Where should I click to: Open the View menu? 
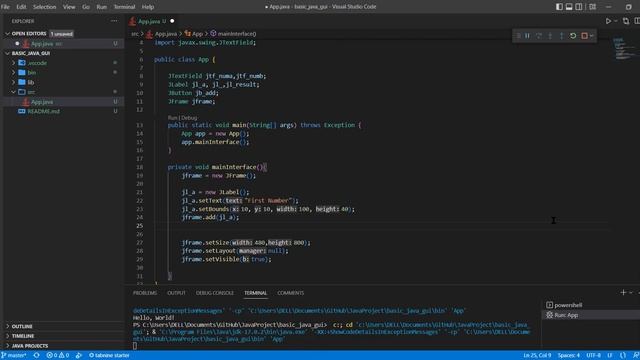point(69,7)
